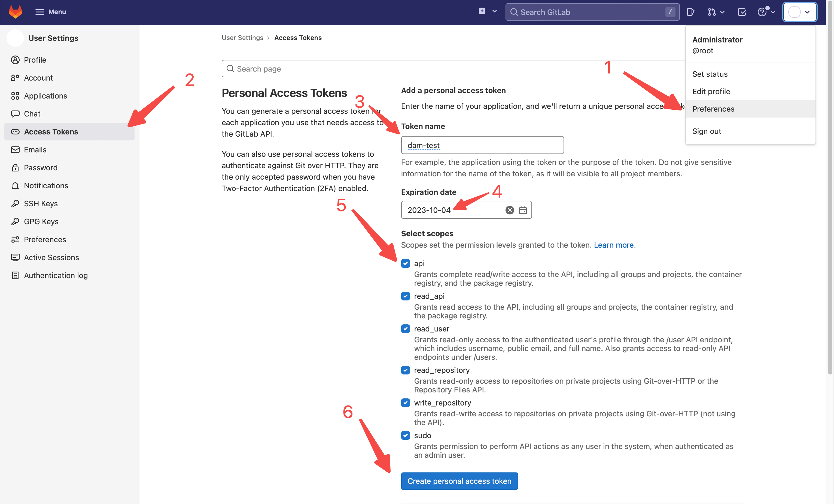The height and width of the screenshot is (504, 834).
Task: Click the Token name input field
Action: tap(482, 145)
